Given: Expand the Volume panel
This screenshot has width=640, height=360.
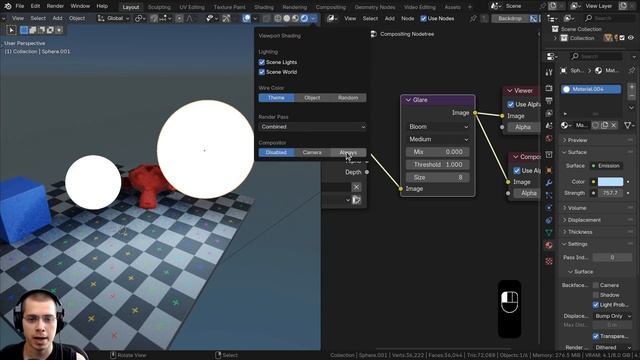Looking at the screenshot, I should pos(577,208).
